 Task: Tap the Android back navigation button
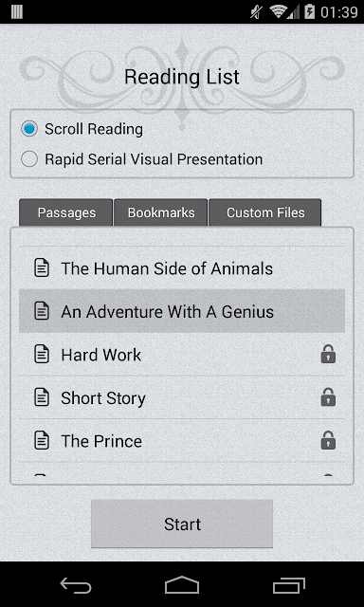(x=76, y=585)
